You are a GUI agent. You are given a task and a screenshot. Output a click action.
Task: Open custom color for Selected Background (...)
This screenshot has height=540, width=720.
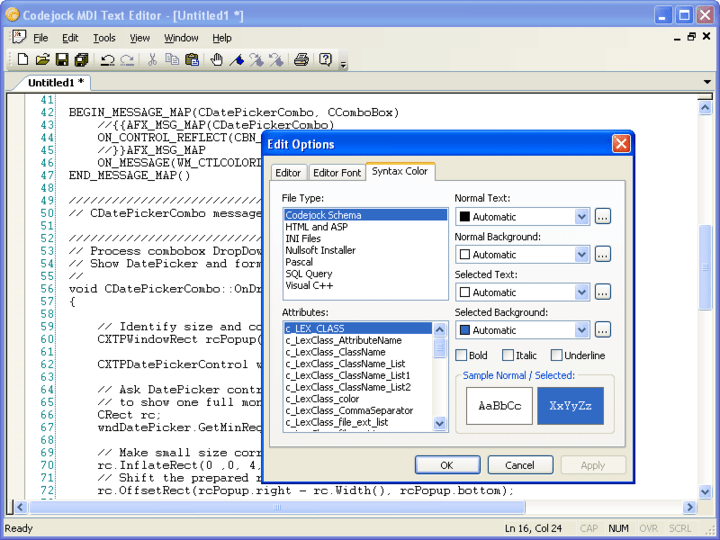(x=602, y=329)
